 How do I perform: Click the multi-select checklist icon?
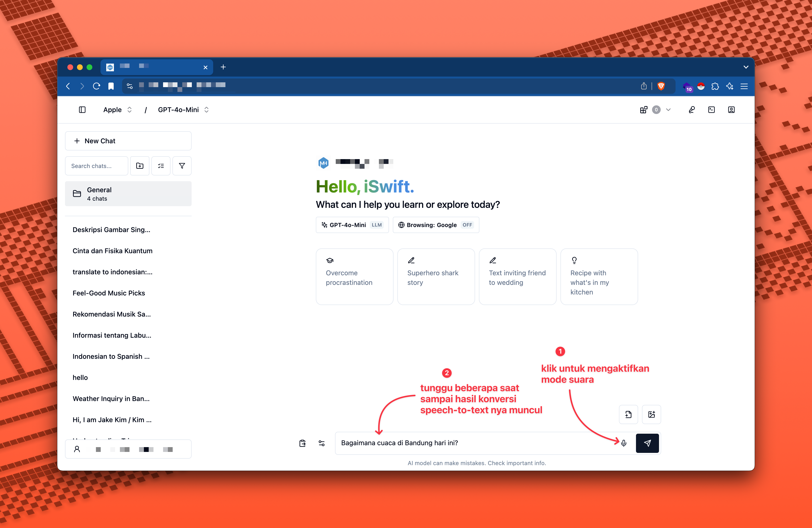click(161, 166)
